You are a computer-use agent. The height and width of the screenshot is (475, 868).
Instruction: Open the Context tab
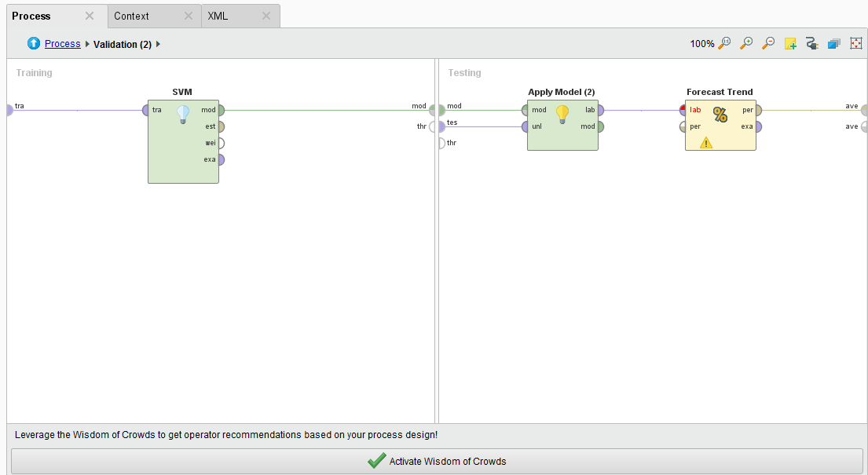coord(130,15)
